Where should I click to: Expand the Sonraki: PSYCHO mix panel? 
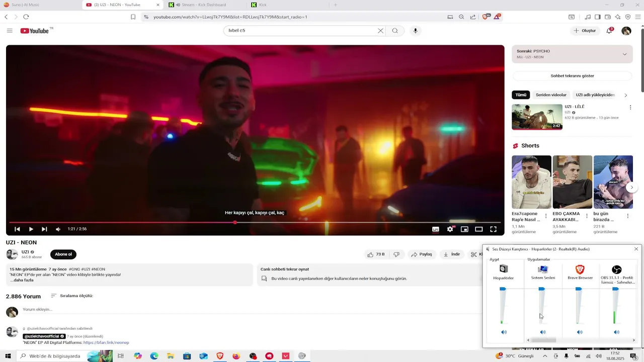(x=624, y=54)
